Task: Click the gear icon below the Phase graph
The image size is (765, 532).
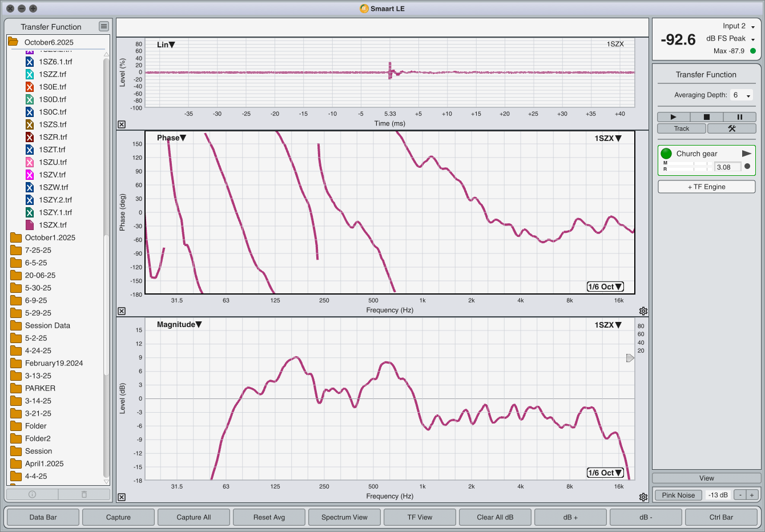Action: [643, 311]
